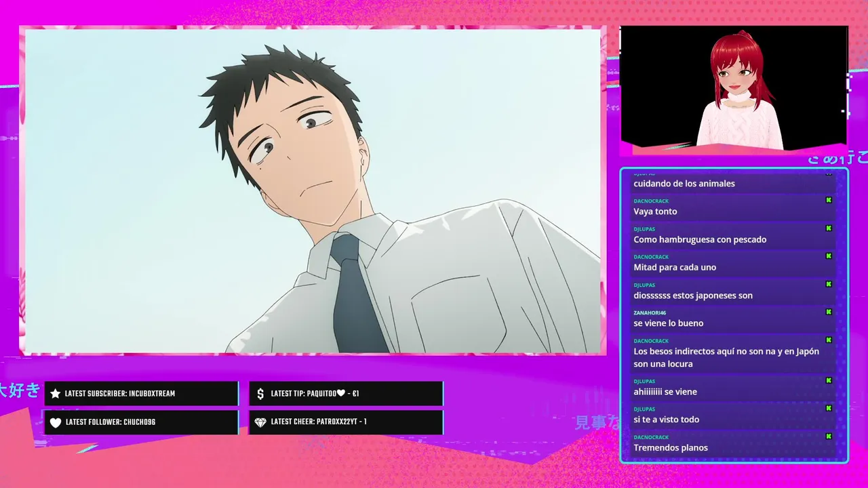Click the green badge on 'Como hambruguesa con pescado'
The width and height of the screenshot is (868, 488).
829,228
